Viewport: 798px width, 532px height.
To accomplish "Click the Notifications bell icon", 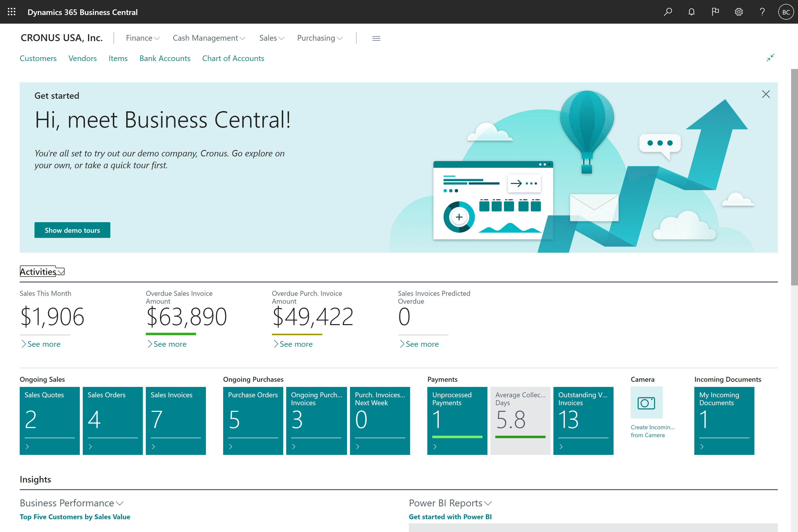I will pos(691,12).
